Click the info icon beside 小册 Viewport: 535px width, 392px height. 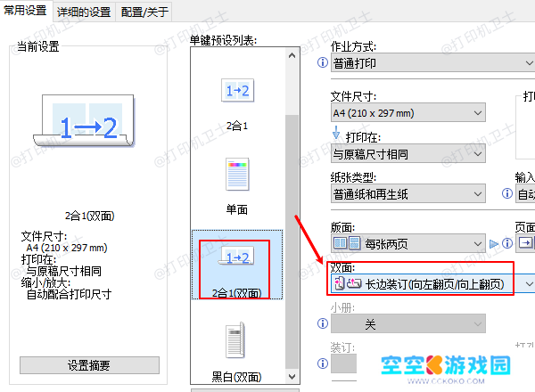(323, 323)
